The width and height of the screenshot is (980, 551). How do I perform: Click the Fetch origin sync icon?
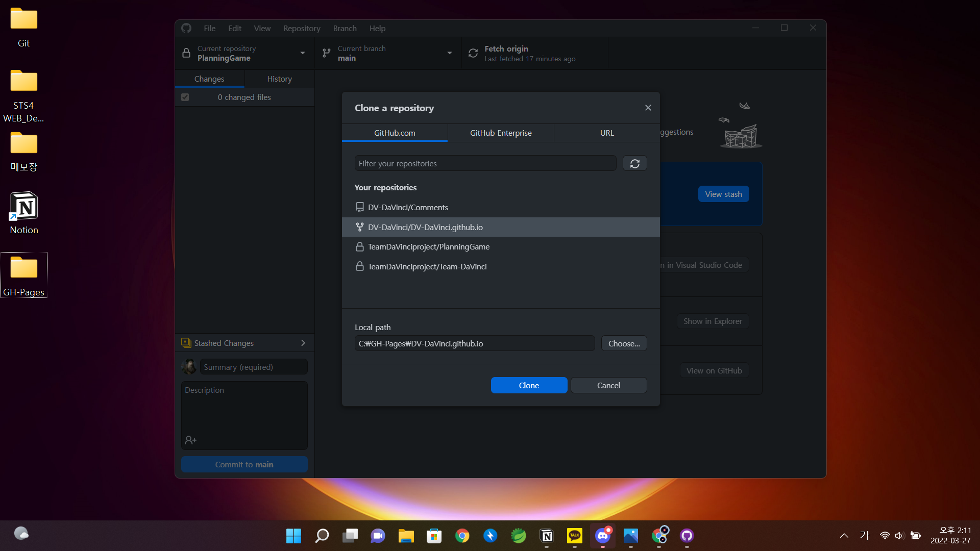tap(473, 53)
